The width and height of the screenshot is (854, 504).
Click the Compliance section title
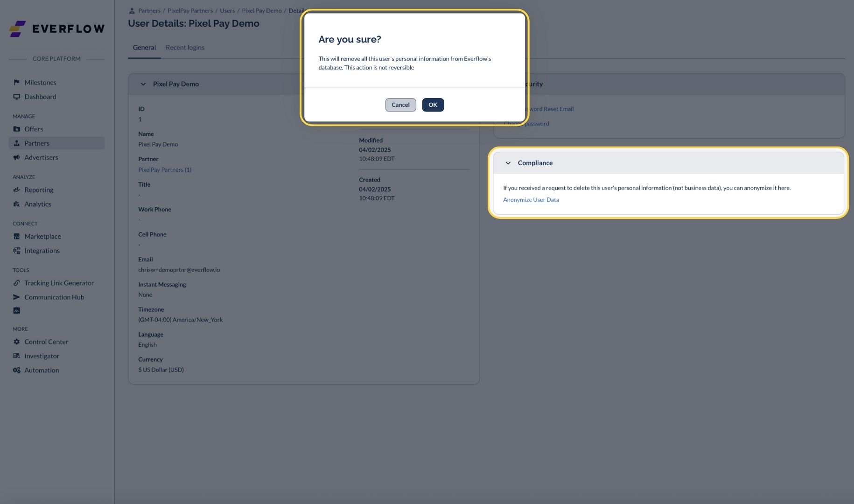535,163
